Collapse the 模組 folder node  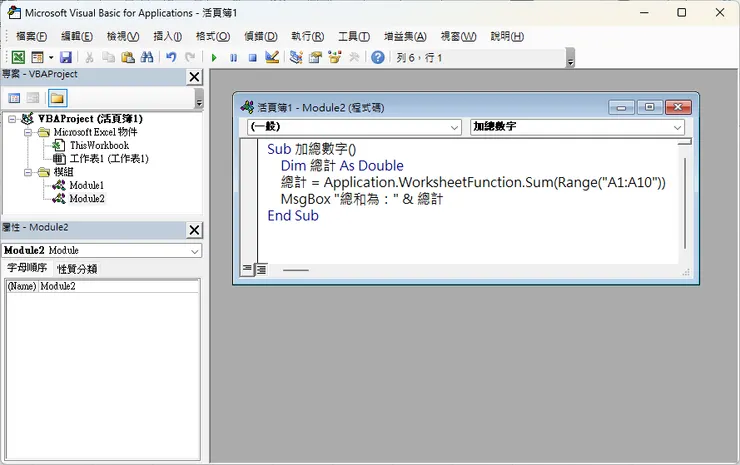click(28, 172)
